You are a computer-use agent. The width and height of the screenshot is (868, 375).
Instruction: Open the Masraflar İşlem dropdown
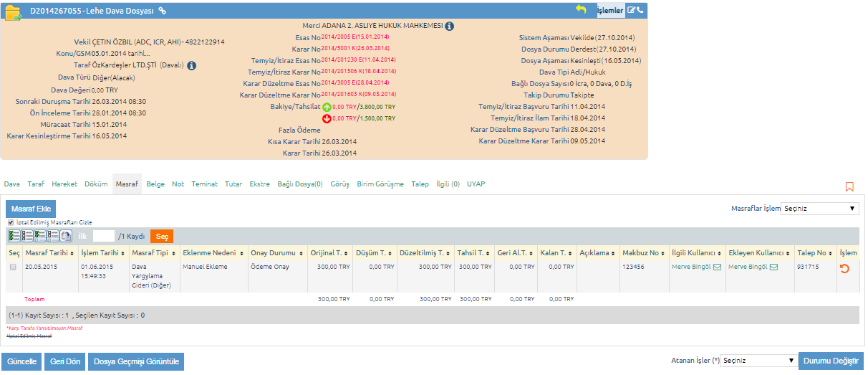[x=820, y=209]
